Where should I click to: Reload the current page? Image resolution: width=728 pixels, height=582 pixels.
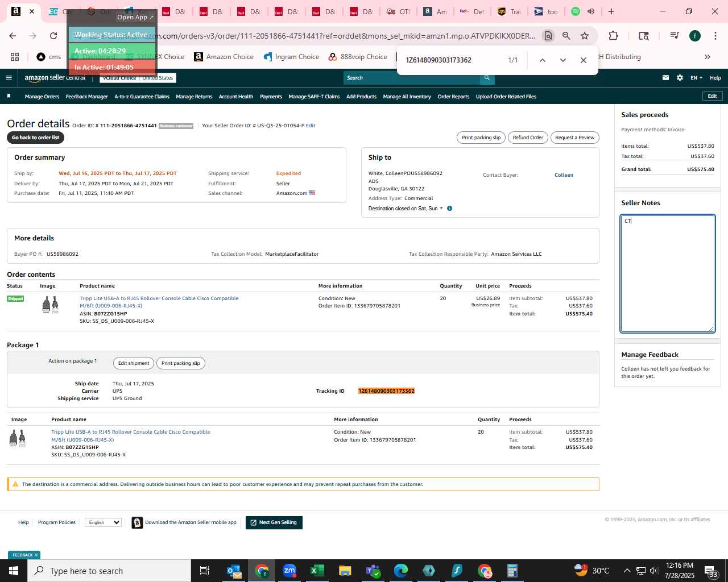[53, 36]
